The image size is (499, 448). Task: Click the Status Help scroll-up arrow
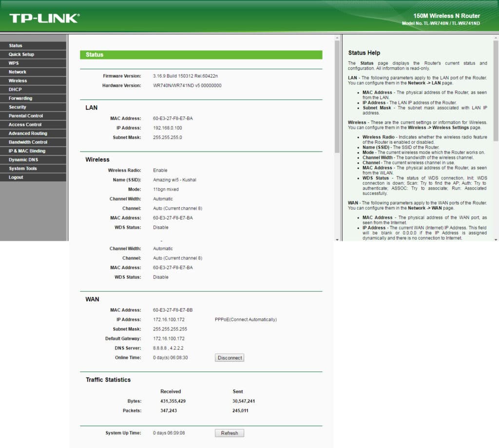496,38
